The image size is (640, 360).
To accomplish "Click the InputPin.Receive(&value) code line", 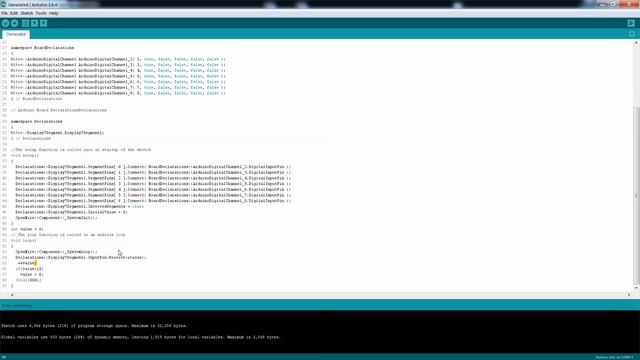I will point(81,258).
